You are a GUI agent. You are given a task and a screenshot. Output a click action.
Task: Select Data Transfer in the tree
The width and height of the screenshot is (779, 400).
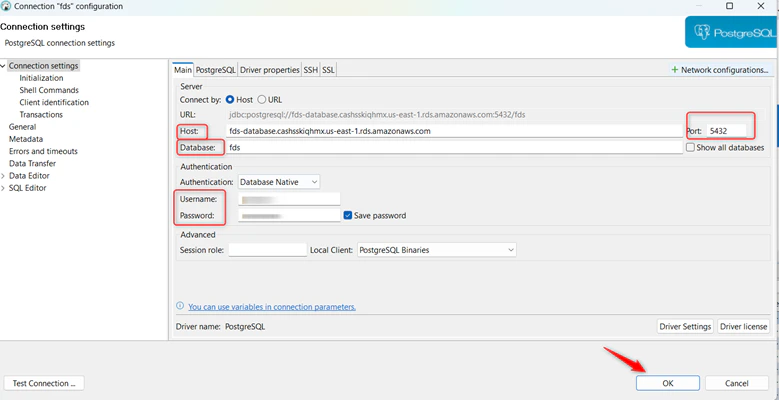click(x=32, y=163)
